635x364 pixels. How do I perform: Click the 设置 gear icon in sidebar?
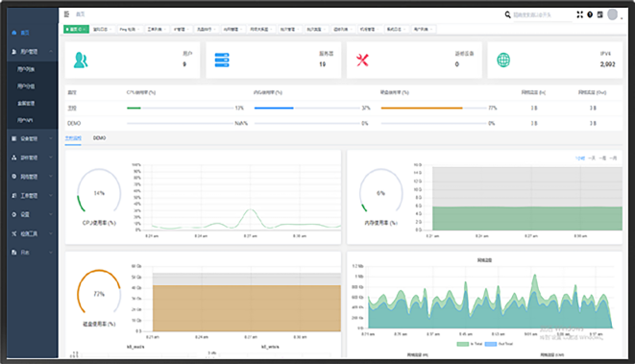coord(14,214)
